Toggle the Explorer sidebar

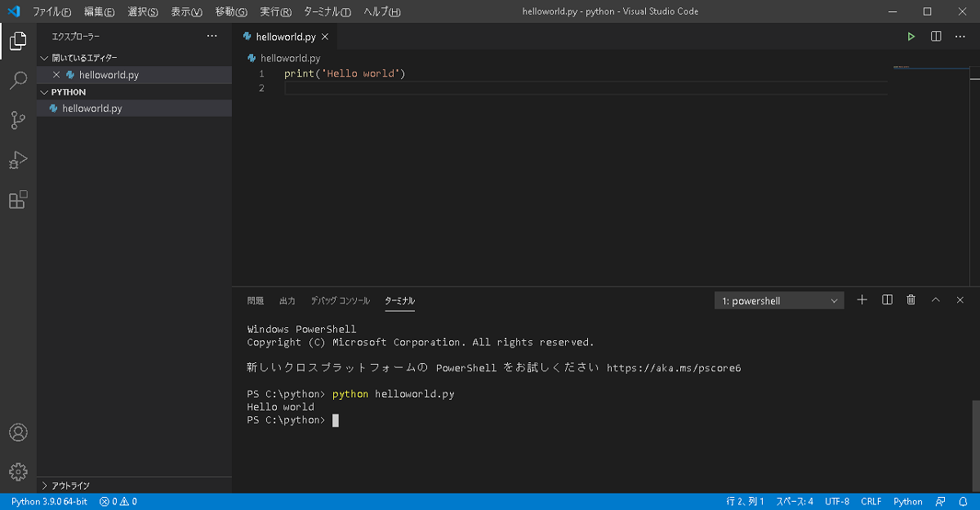pos(18,40)
